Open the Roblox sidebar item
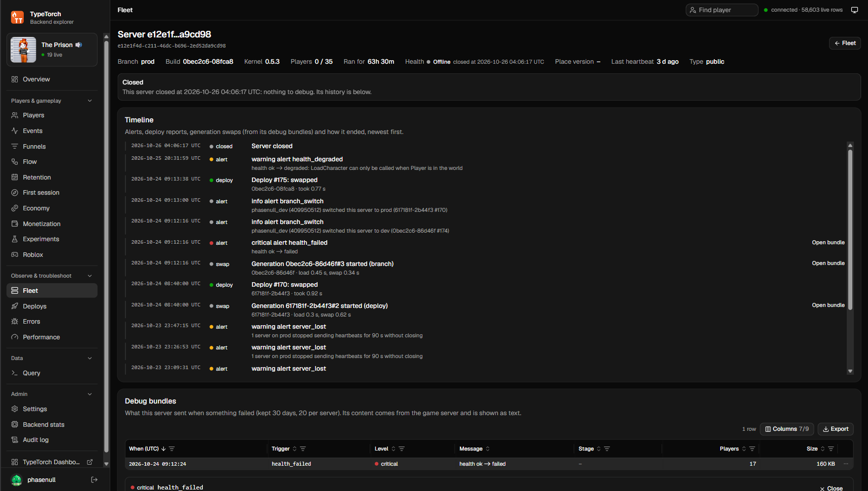This screenshot has height=491, width=868. tap(52, 255)
